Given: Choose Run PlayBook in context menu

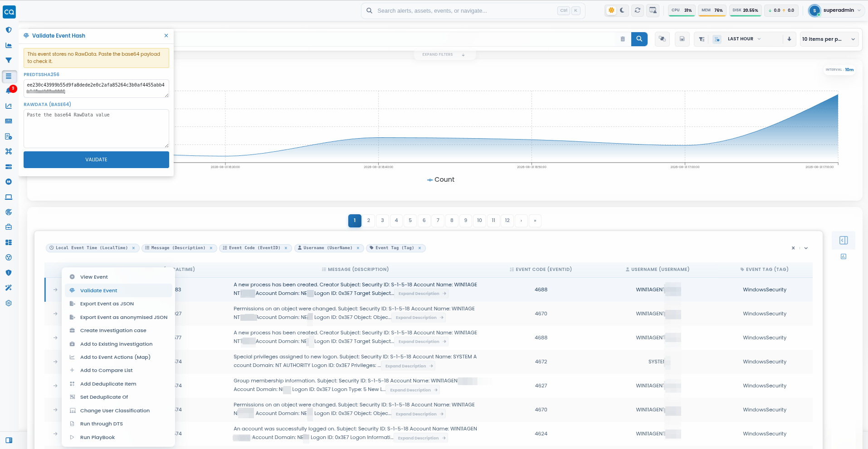Looking at the screenshot, I should [x=119, y=438].
